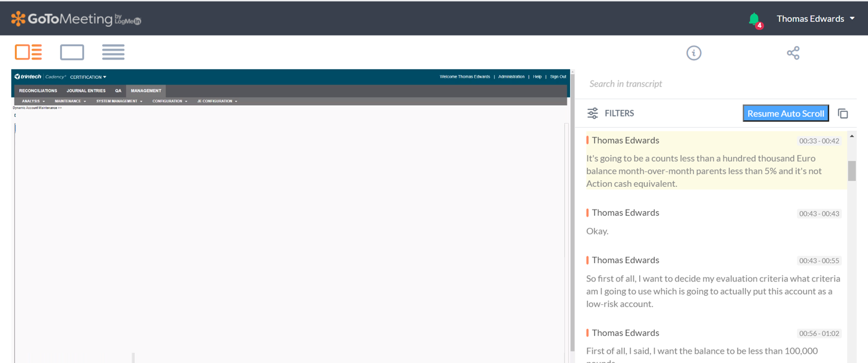Open the JOURNAL ENTRIES tab in recording
Screen dimensions: 868x363
click(86, 91)
